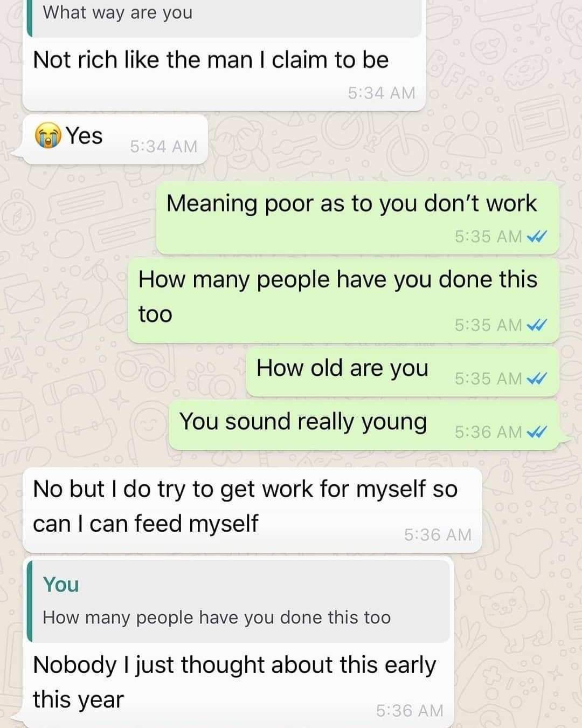Tap double-check ticks on 'How many people' message
582x728 pixels.
[537, 325]
